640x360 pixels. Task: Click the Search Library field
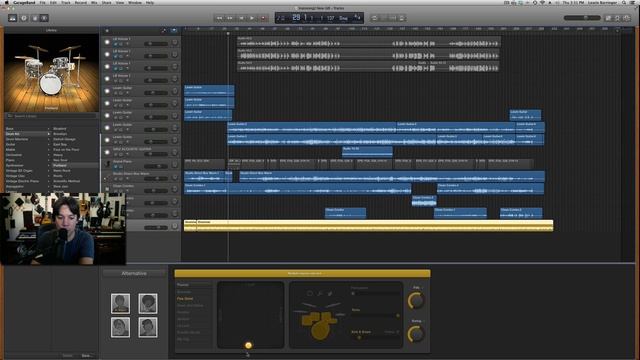(51, 116)
